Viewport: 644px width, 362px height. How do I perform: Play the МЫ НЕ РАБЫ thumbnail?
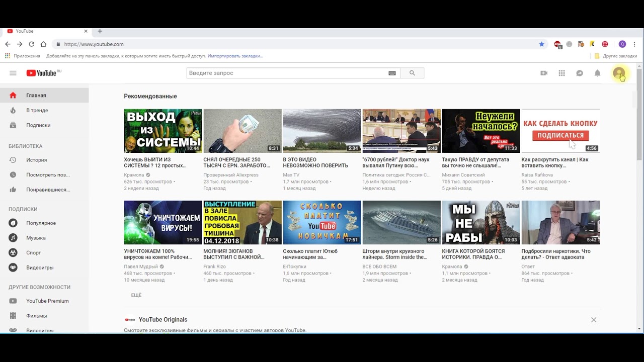pos(481,223)
